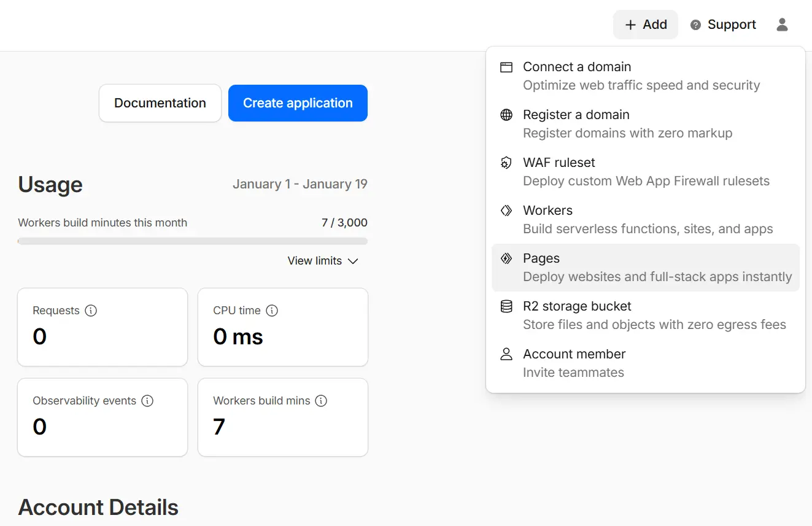
Task: Click the user account profile icon
Action: [x=782, y=25]
